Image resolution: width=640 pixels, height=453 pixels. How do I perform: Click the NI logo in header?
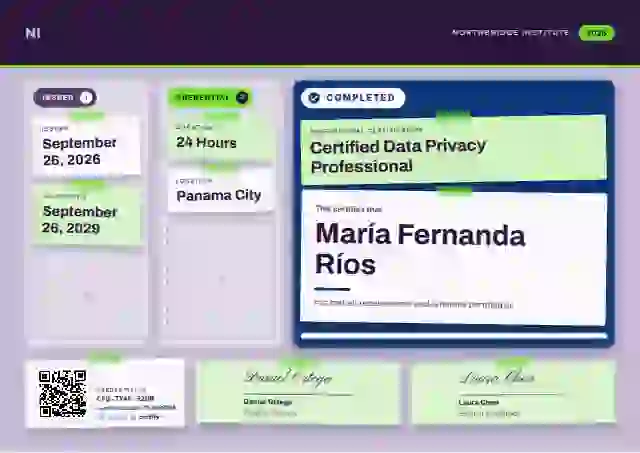tap(33, 33)
